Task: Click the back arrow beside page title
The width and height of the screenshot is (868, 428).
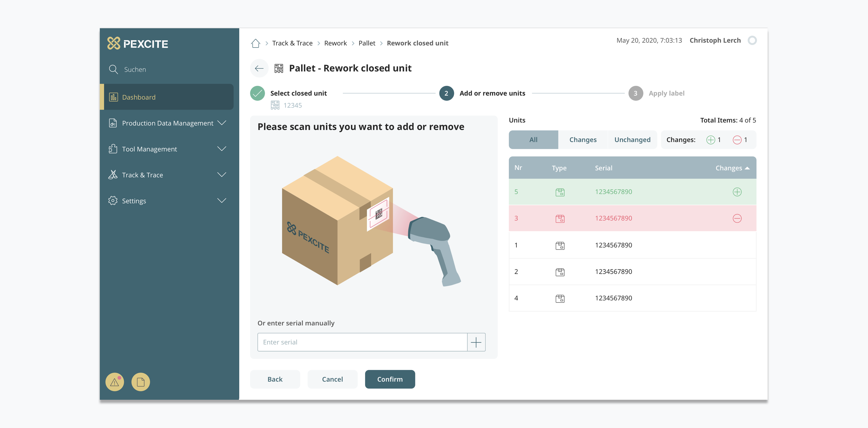Action: (x=259, y=68)
